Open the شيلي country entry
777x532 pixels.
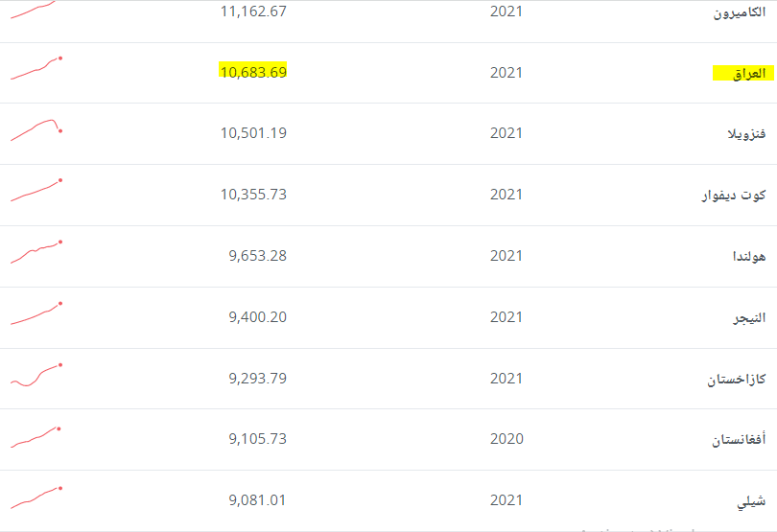tap(751, 501)
